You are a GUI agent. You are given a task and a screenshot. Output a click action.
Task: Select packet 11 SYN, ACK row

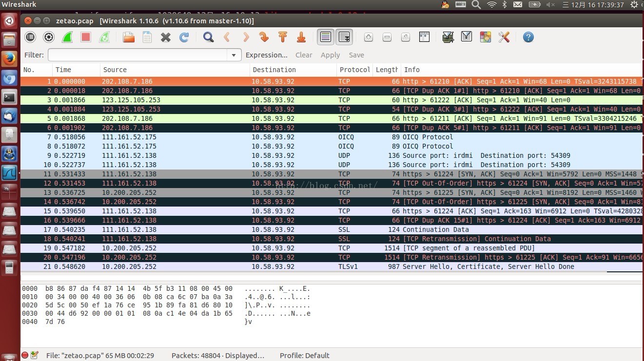tap(332, 174)
